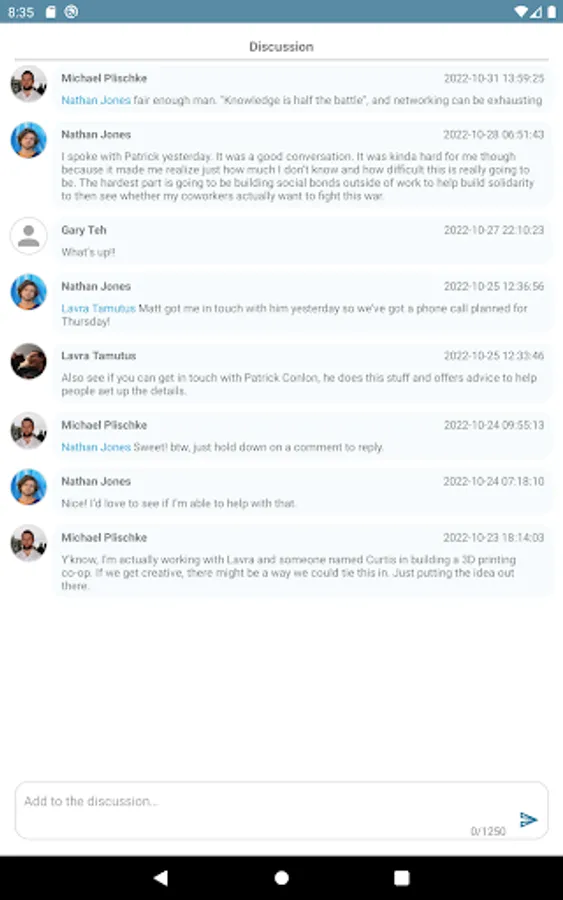Tap Android home circle button
This screenshot has width=563, height=900.
(281, 877)
